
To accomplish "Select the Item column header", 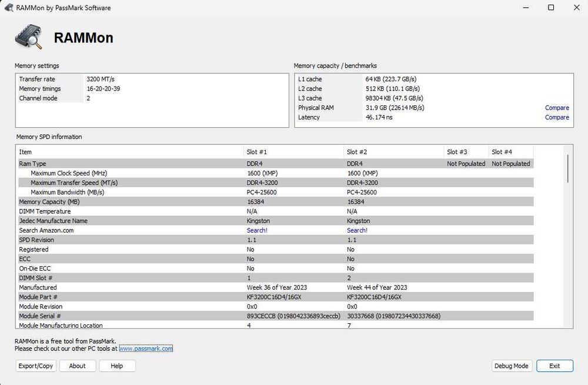I will click(x=130, y=152).
